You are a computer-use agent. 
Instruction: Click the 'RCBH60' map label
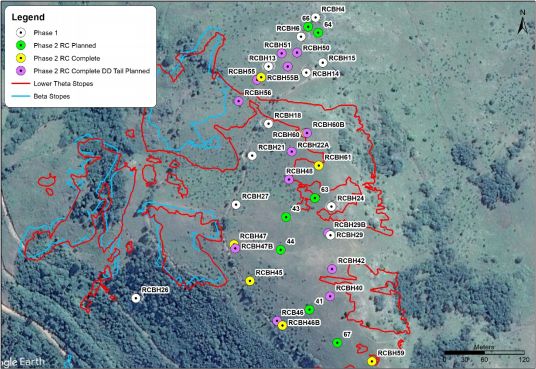[x=286, y=135]
